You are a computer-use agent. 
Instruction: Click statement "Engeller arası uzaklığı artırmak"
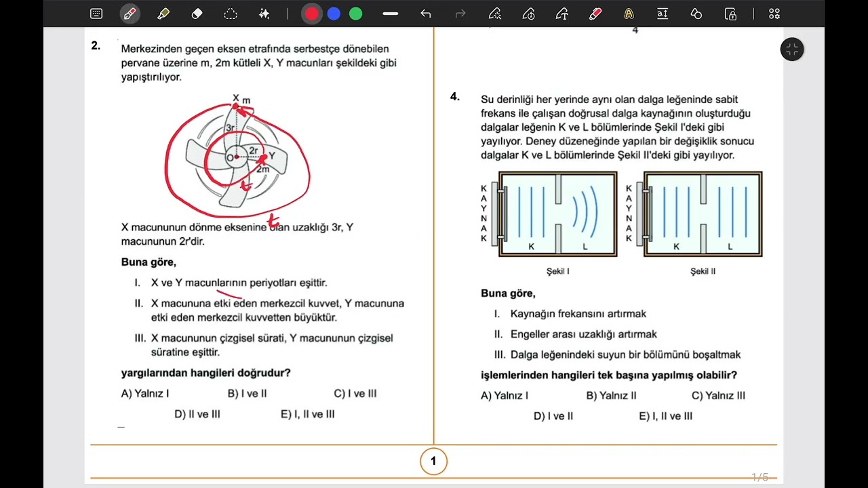584,334
